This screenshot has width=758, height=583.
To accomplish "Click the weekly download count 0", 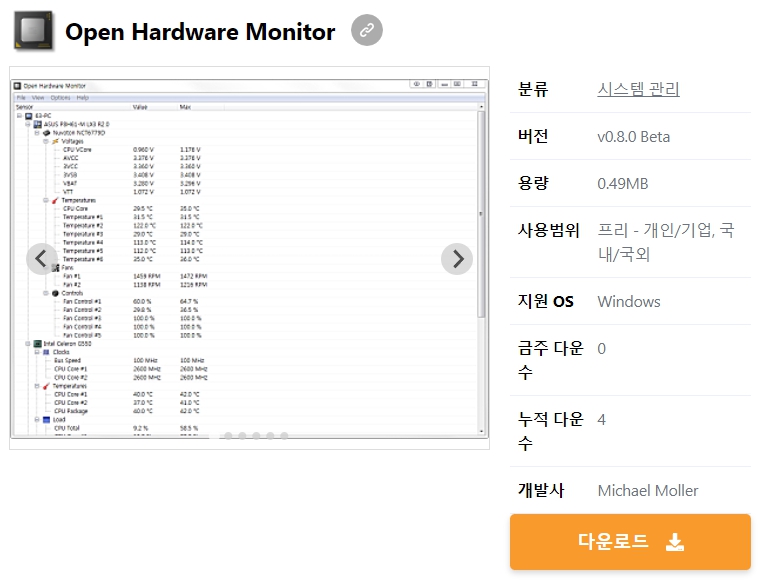I will [x=601, y=349].
